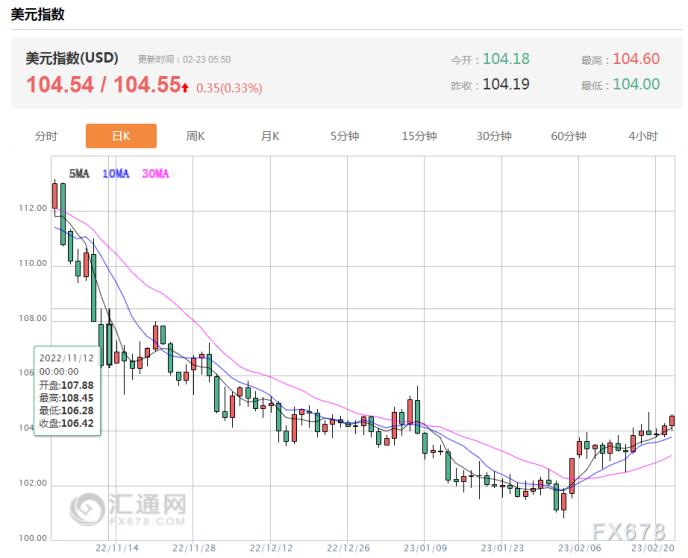Click the 最低 value 104.00

(x=636, y=84)
